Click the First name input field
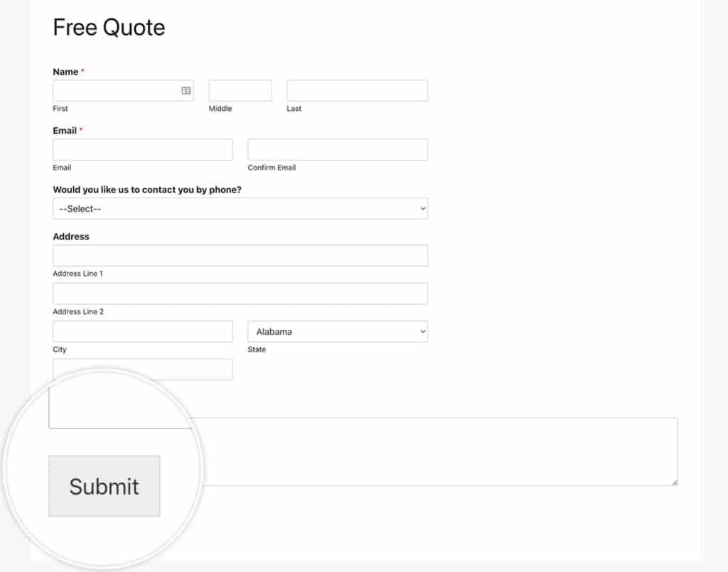 coord(123,90)
